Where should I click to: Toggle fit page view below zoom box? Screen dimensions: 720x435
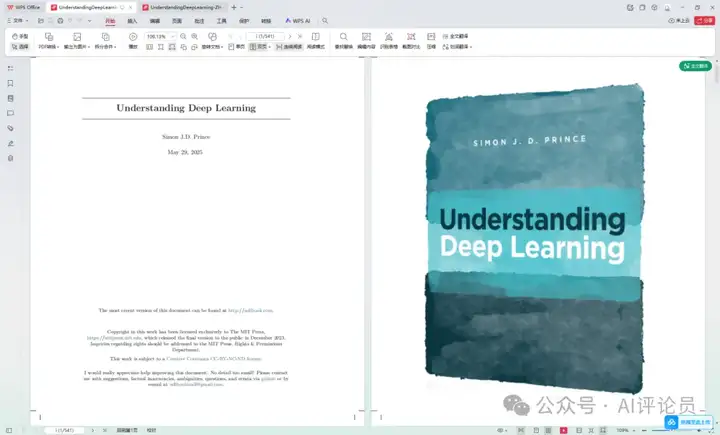point(161,47)
